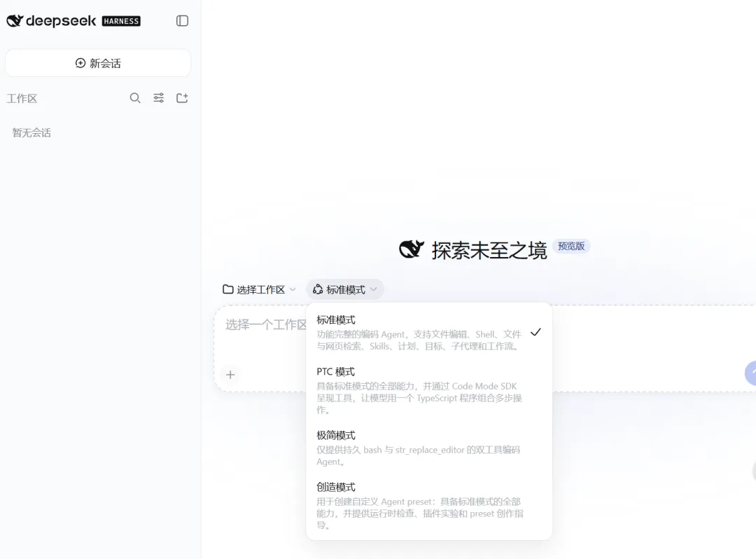Collapse the sidebar with the panel icon
The width and height of the screenshot is (756, 559).
[182, 21]
